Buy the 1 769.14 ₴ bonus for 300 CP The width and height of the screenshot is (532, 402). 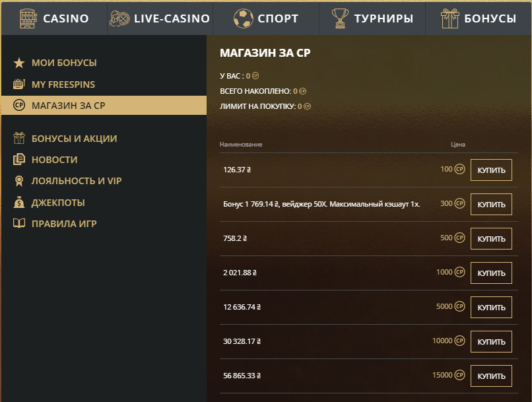coord(491,204)
